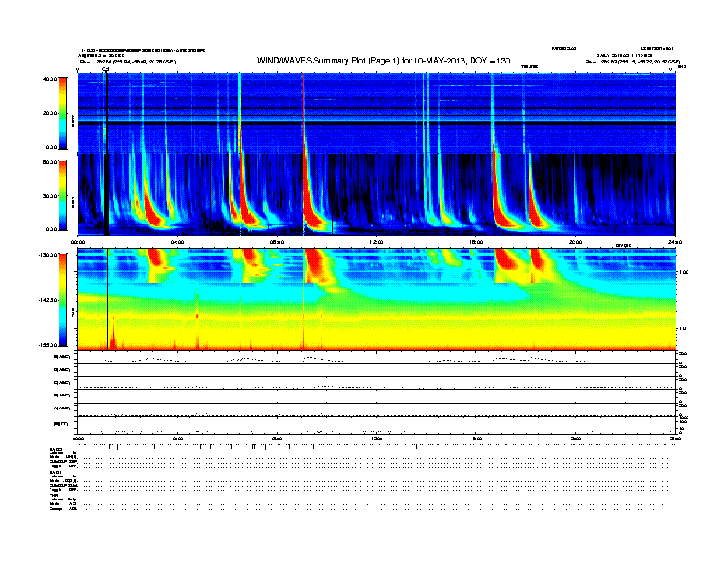The height and width of the screenshot is (563, 728).
Task: Click the RAD2 color scale bar topped 40.00
Action: (x=63, y=113)
